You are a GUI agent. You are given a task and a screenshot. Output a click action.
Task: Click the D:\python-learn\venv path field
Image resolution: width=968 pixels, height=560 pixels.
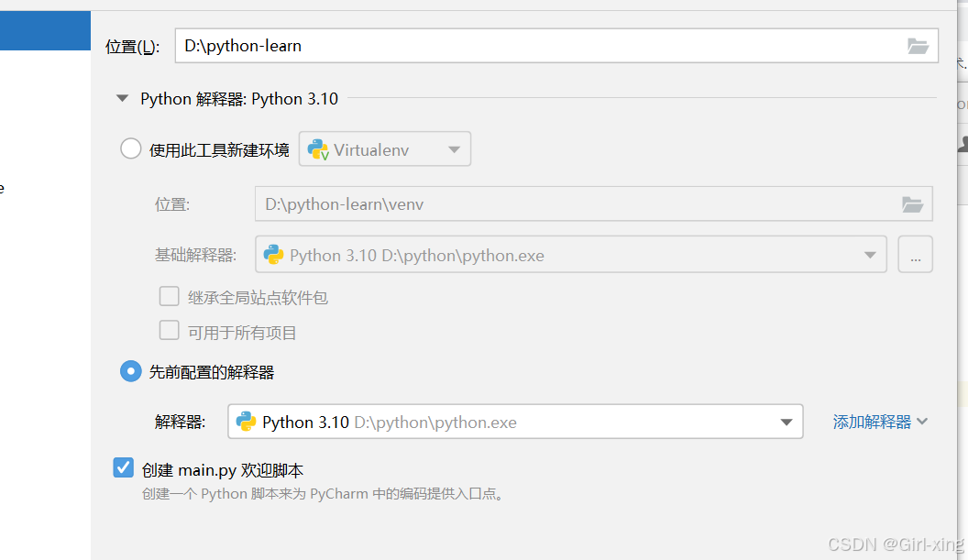[504, 203]
